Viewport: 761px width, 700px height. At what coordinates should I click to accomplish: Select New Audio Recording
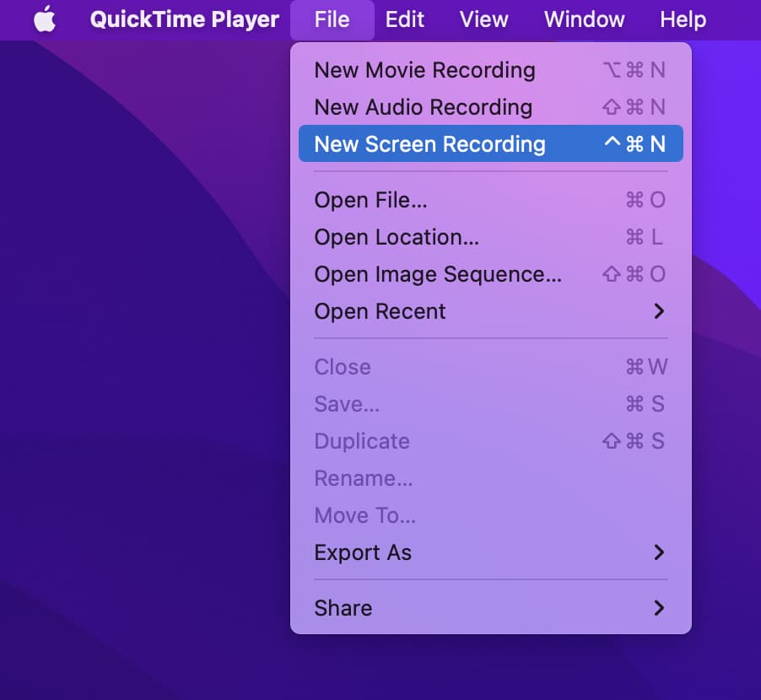[x=423, y=107]
